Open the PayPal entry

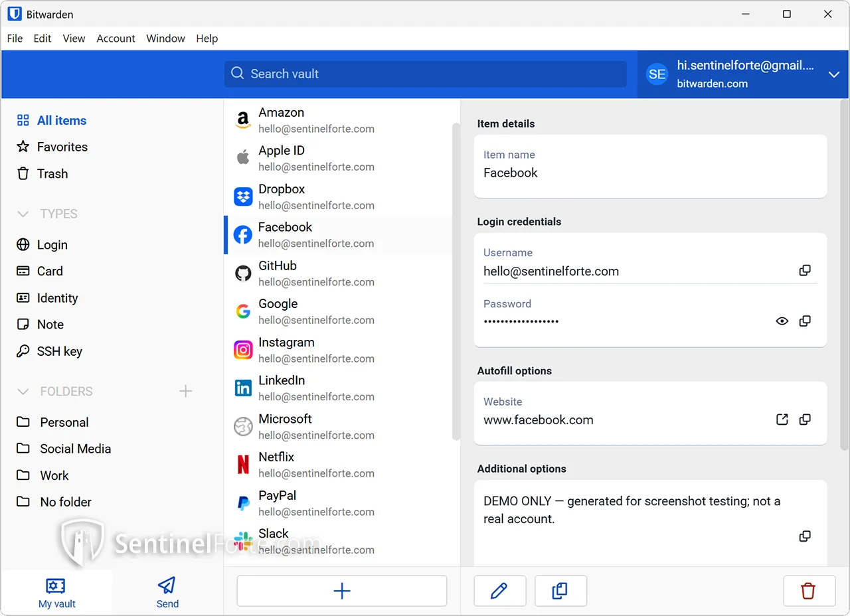click(339, 503)
